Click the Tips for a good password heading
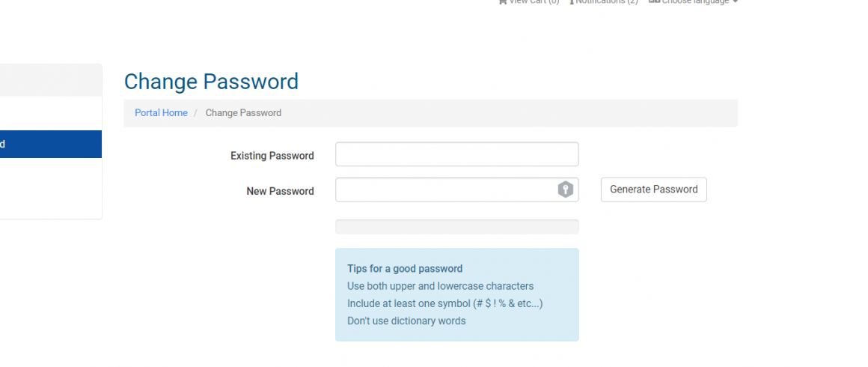The image size is (868, 367). (x=405, y=269)
